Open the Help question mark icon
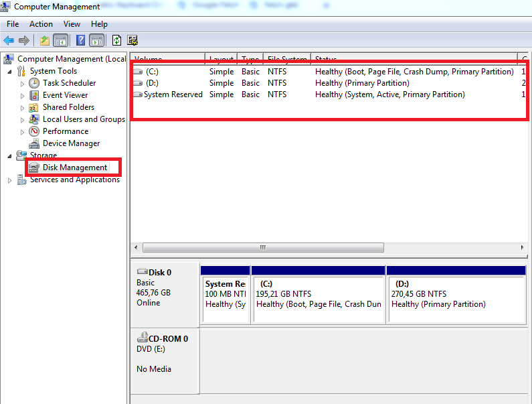Viewport: 532px width, 404px height. [80, 40]
